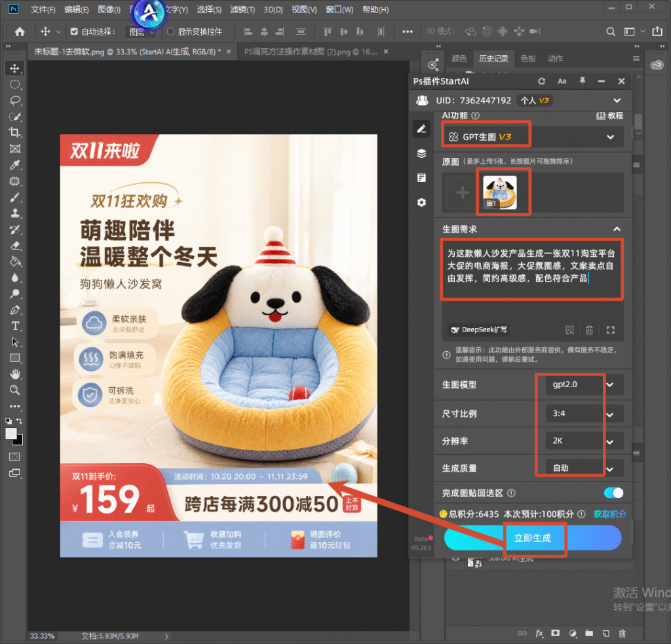Click the 立即生成 generate button
The image size is (671, 644).
532,538
